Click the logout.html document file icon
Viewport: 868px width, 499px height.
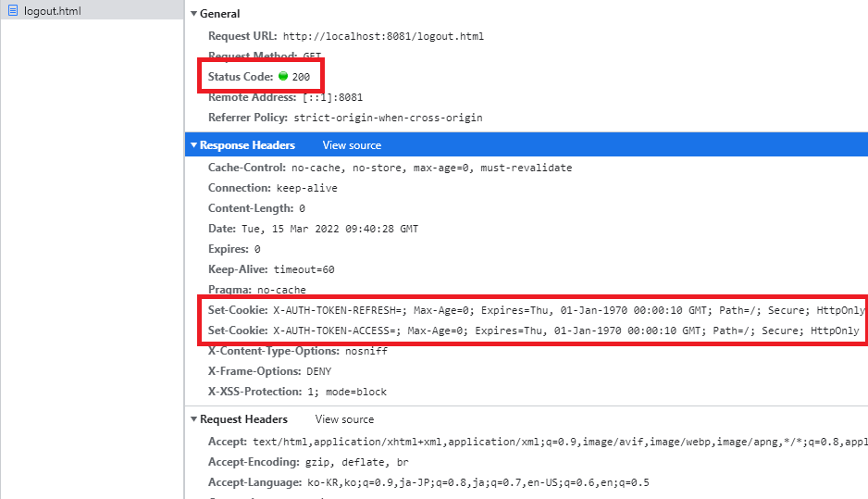tap(13, 10)
